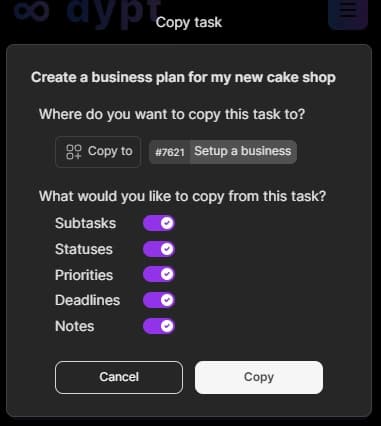Disable the Subtasks toggle

click(x=159, y=223)
